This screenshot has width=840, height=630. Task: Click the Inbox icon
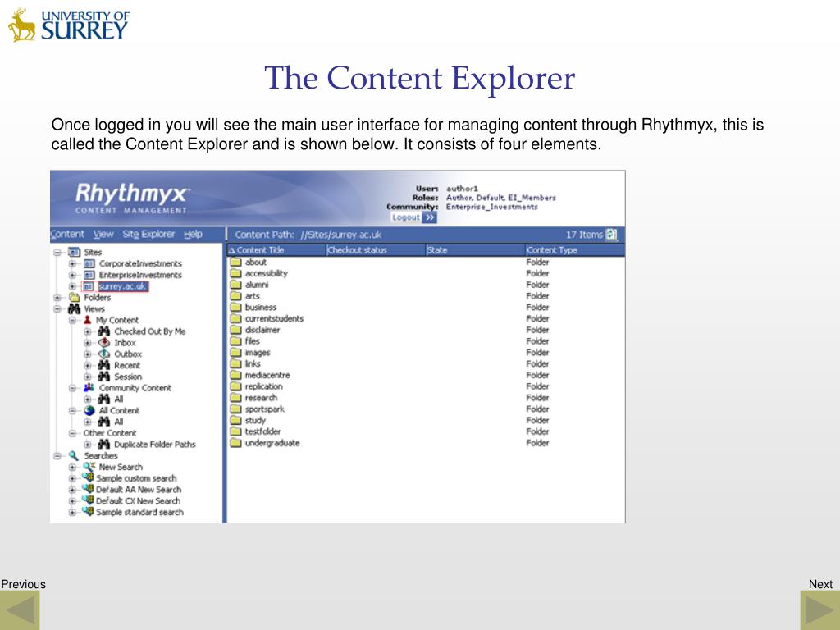[104, 343]
